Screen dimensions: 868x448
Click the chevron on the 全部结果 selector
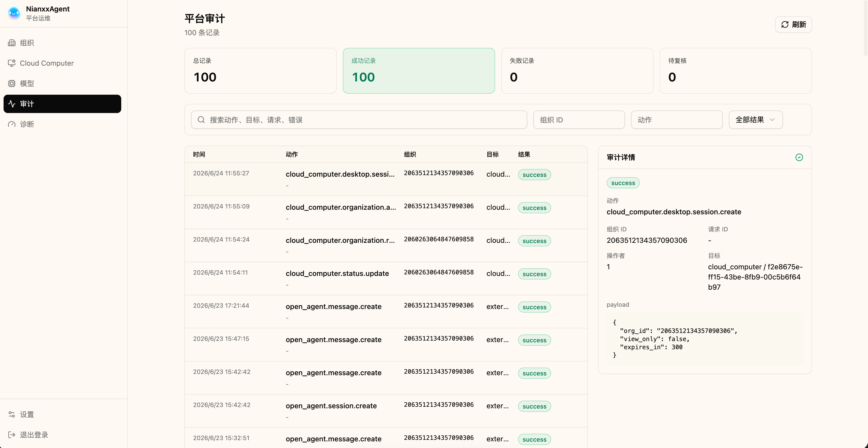[772, 120]
